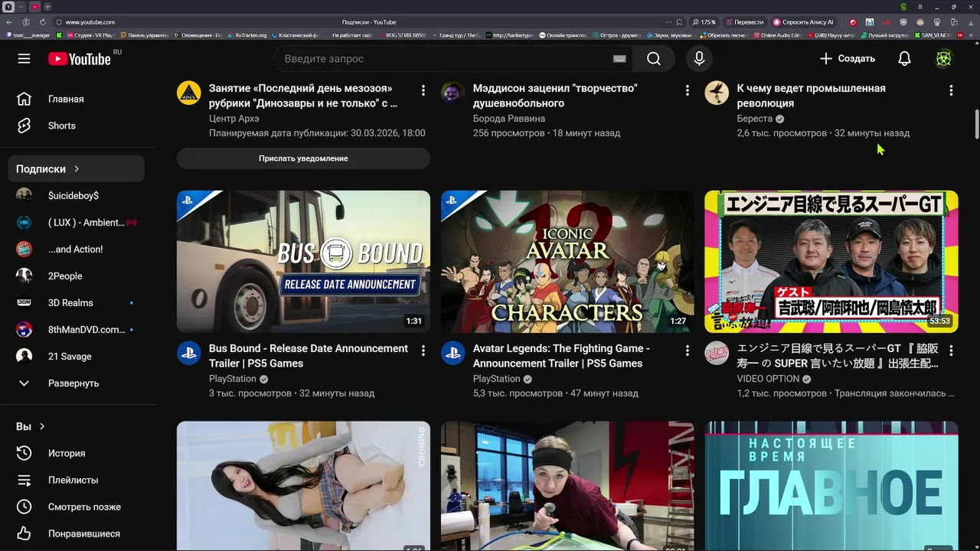Open $uicideboy$ channel subscription
The image size is (980, 551).
coord(77,196)
